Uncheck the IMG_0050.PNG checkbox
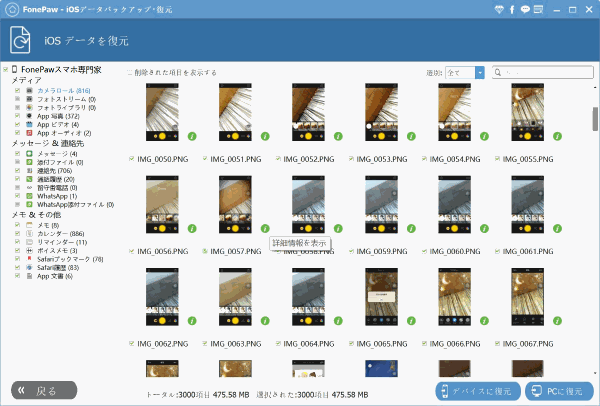 pyautogui.click(x=132, y=158)
